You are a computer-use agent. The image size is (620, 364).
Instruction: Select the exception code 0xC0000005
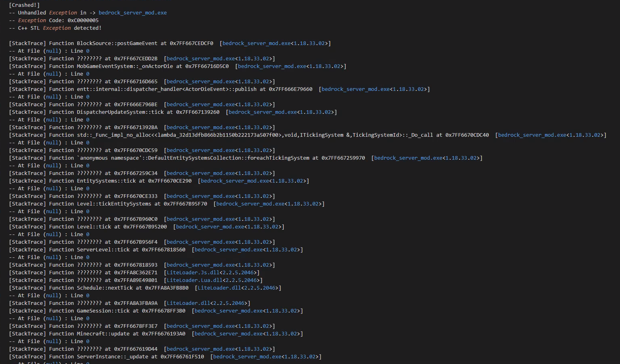click(x=83, y=21)
